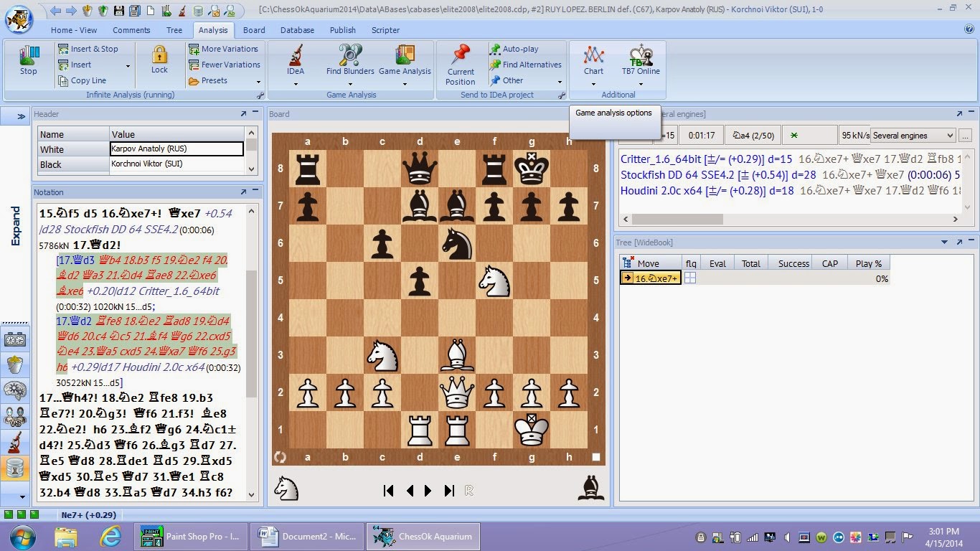980x551 pixels.
Task: Click the Notation panel vertical scrollbar
Action: 251,352
